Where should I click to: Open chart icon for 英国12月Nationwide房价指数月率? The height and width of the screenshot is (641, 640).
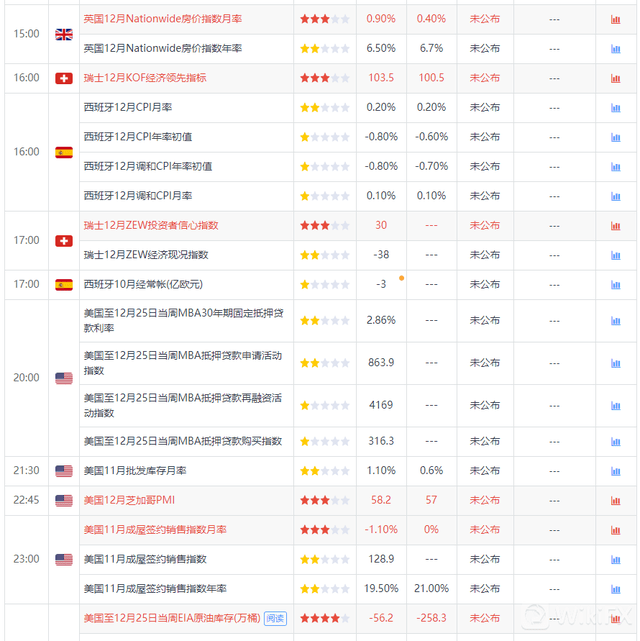tap(615, 19)
